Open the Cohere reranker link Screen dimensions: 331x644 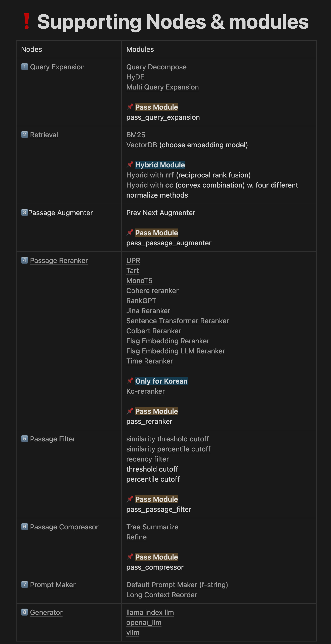[152, 291]
